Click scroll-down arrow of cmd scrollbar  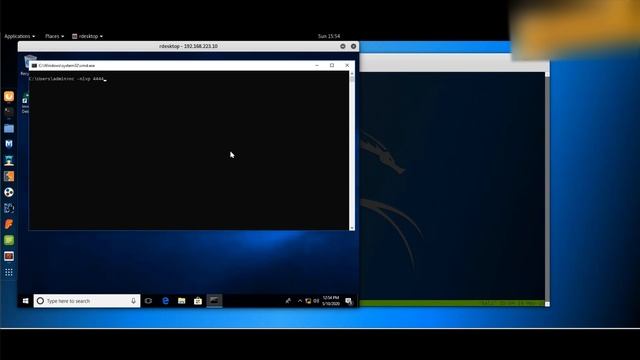[x=352, y=228]
